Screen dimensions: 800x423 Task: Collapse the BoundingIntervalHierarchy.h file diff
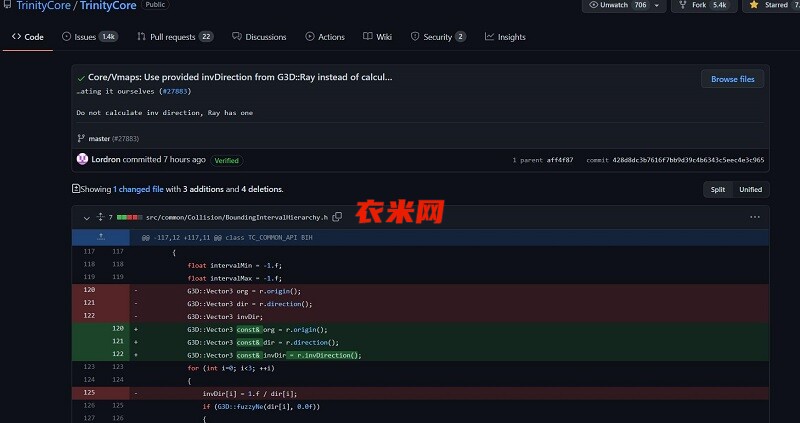pos(87,218)
